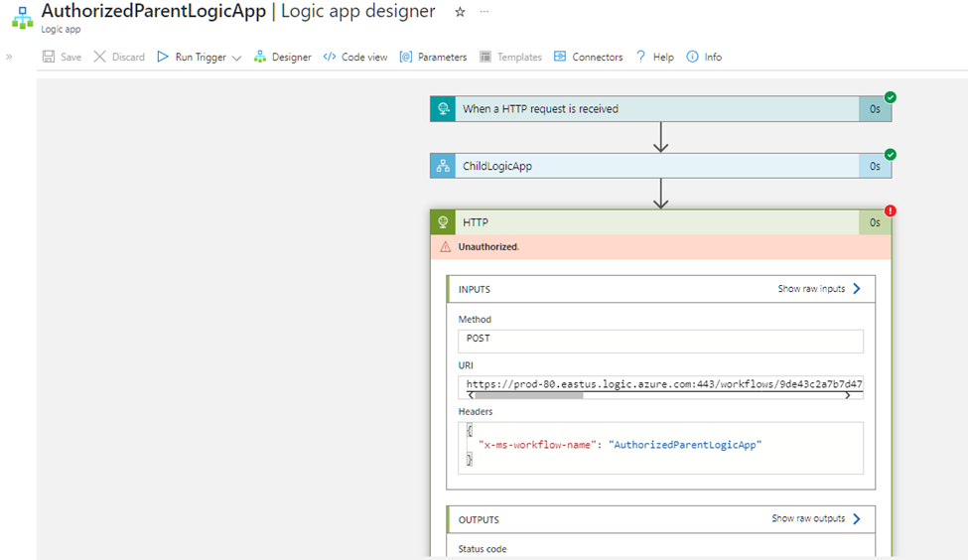The image size is (968, 560).
Task: Click the URI horizontal scrollbar thumb
Action: point(529,396)
